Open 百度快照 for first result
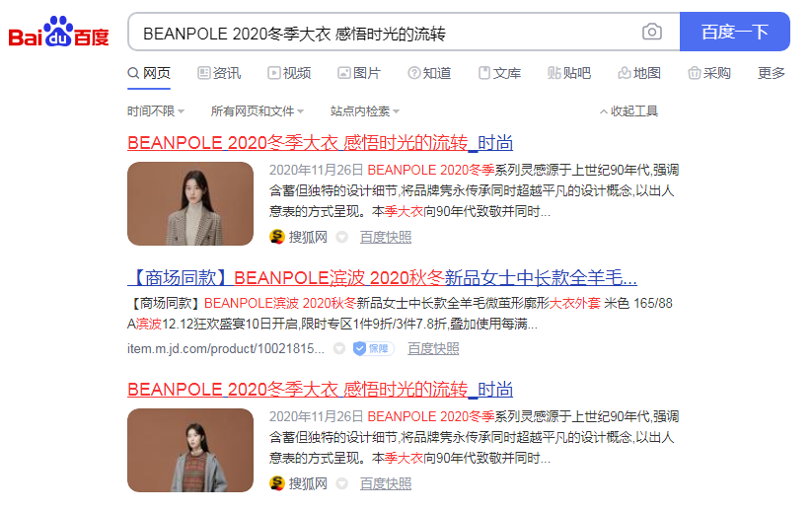812x511 pixels. (386, 237)
